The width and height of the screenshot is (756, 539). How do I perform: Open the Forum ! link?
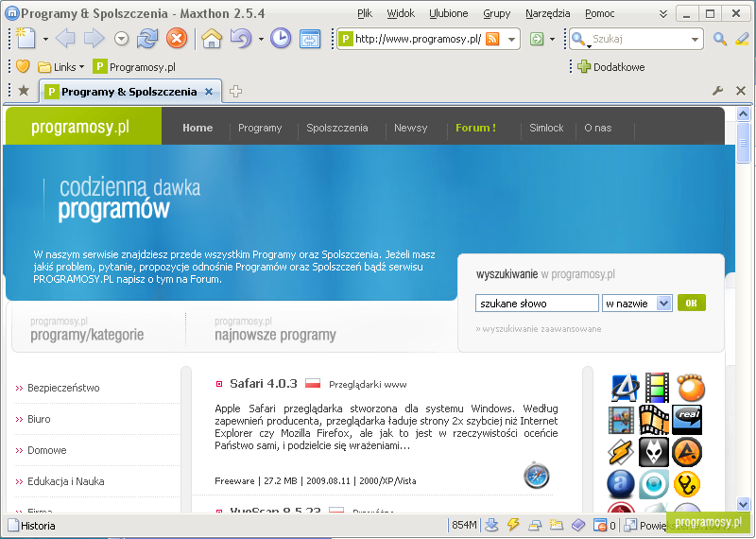click(x=476, y=128)
